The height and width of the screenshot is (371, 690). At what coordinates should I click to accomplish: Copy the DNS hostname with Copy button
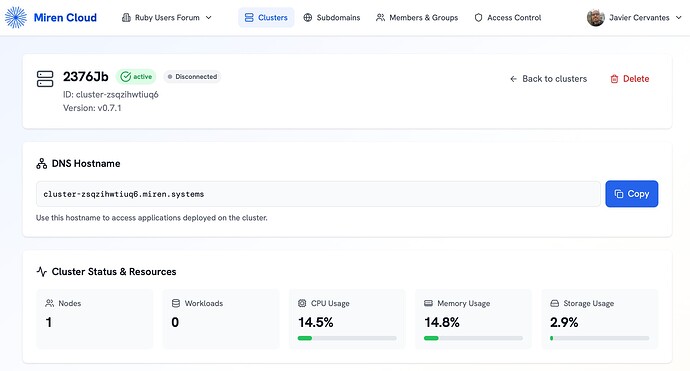pos(631,194)
